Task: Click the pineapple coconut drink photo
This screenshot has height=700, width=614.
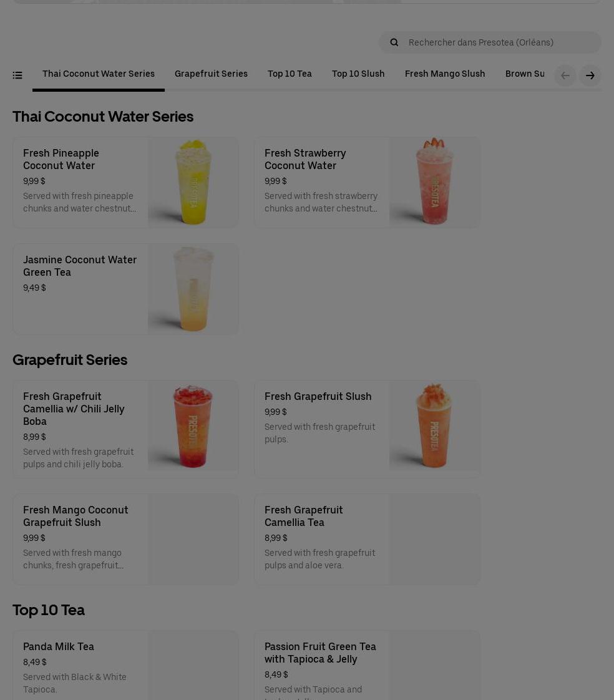Action: pyautogui.click(x=193, y=182)
